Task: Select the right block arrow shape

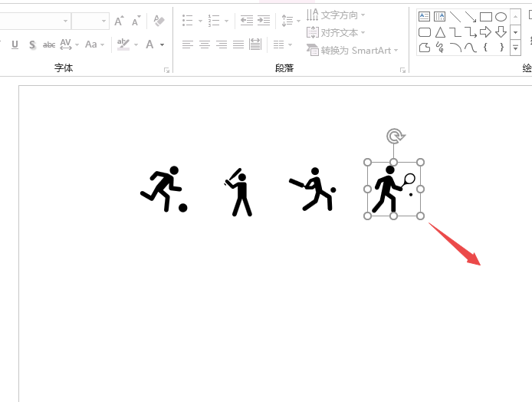Action: coord(485,32)
